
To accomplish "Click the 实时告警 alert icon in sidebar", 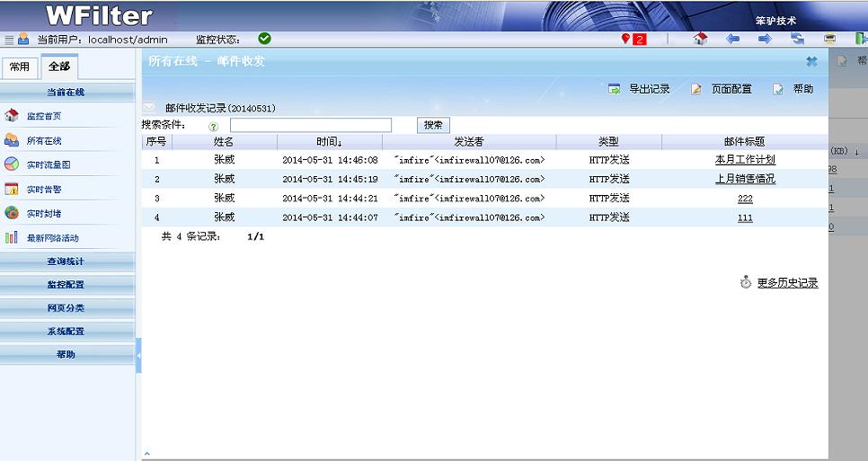I will [x=12, y=189].
